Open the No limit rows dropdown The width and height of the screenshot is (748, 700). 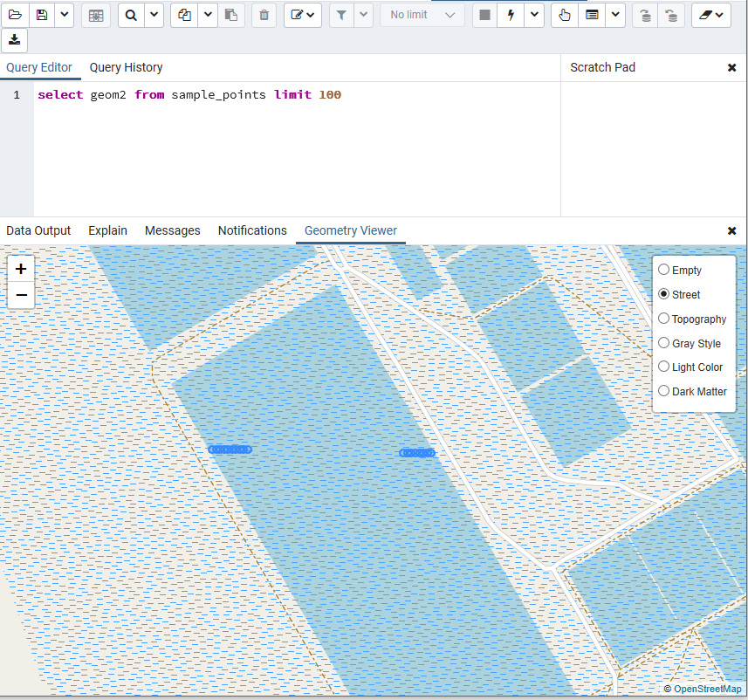[422, 15]
